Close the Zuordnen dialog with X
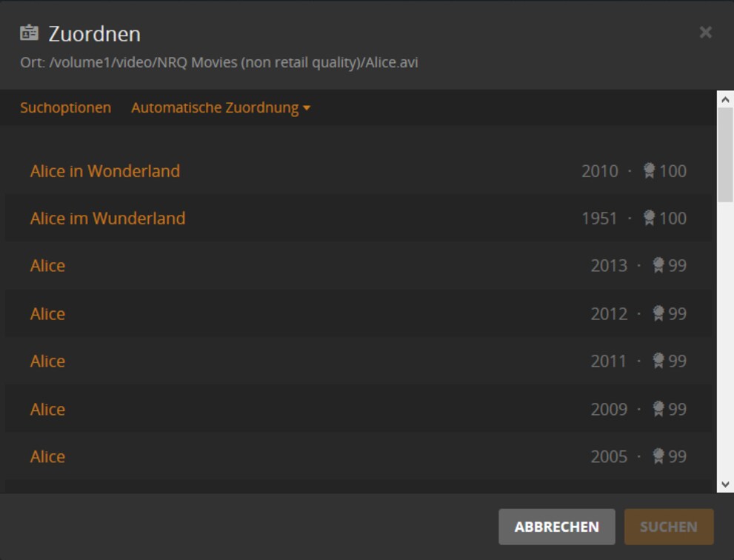The image size is (734, 560). [705, 33]
